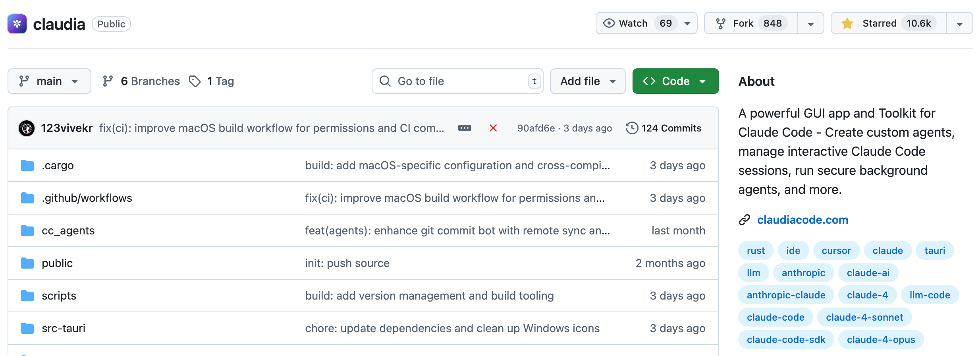Open commit 'feat(agents): enhance git commit bot'
Image resolution: width=980 pixels, height=356 pixels.
[x=457, y=230]
